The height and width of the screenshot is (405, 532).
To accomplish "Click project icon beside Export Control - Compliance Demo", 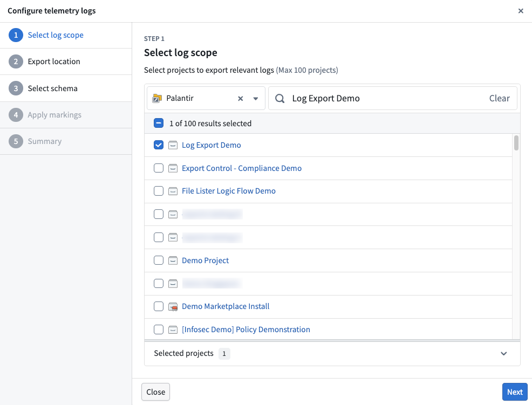I will [x=173, y=168].
